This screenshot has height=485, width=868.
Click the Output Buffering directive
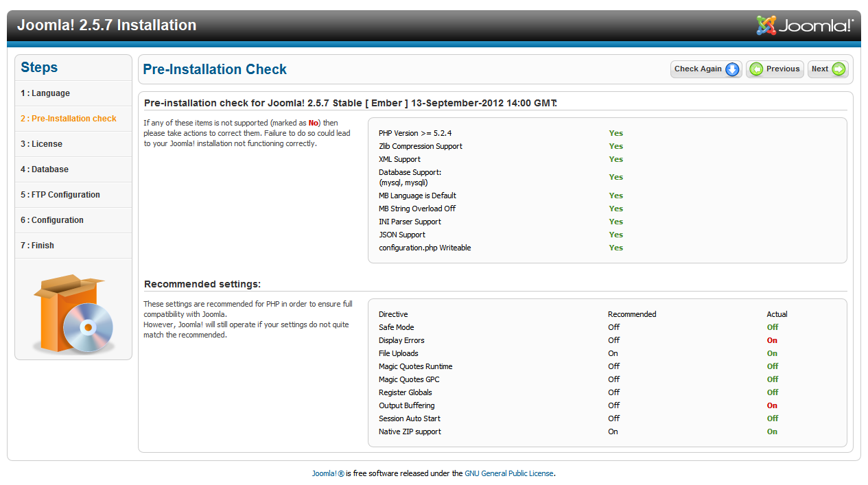coord(407,405)
